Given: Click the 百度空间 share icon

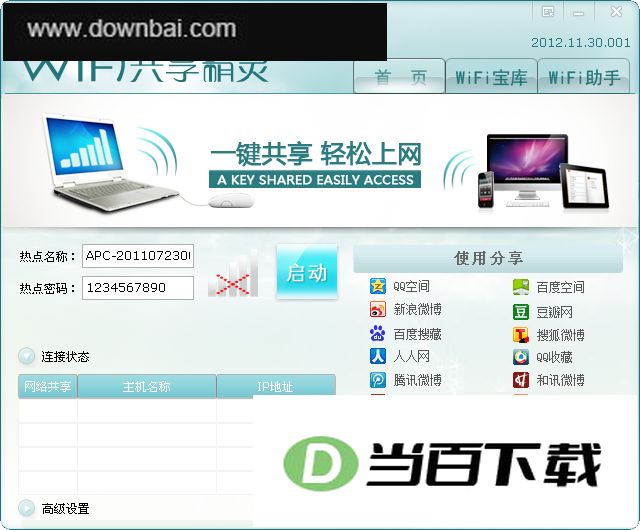Looking at the screenshot, I should (521, 287).
